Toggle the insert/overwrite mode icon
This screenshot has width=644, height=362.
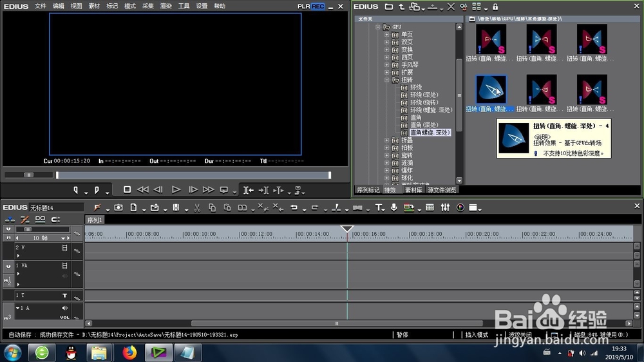[10, 220]
